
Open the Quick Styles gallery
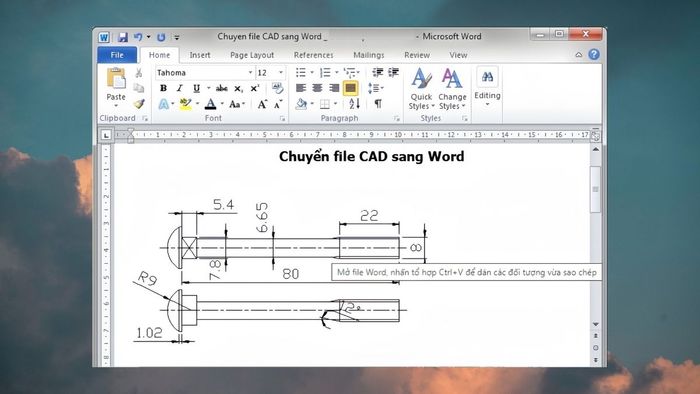pos(421,89)
